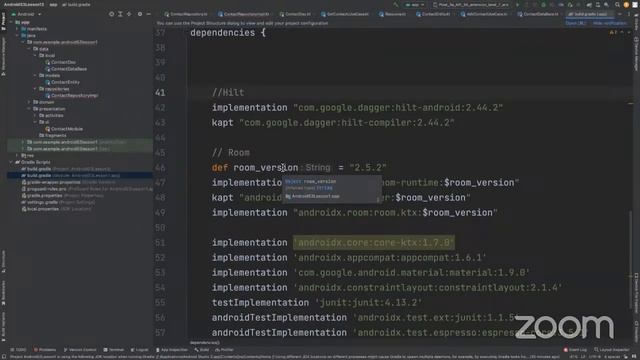This screenshot has height=360, width=640.
Task: Click the orange user account avatar
Action: tap(626, 5)
